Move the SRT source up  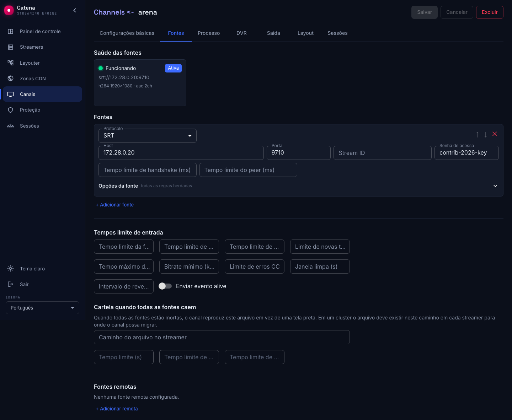(477, 134)
